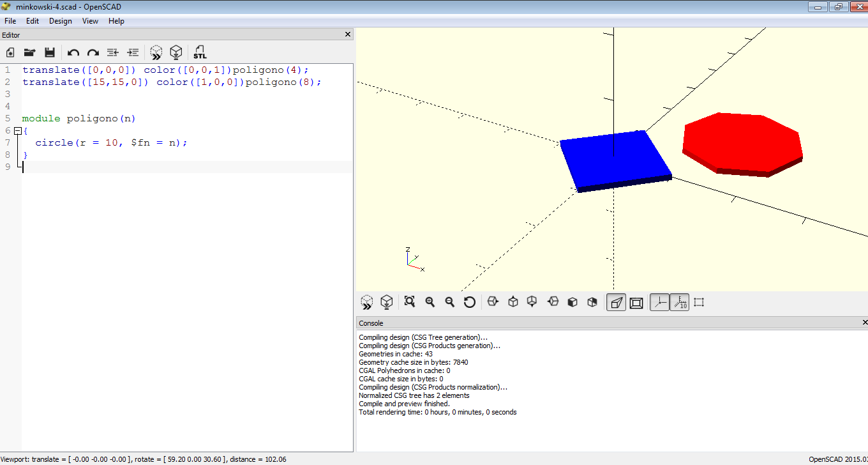868x465 pixels.
Task: Export design as STL
Action: (200, 52)
